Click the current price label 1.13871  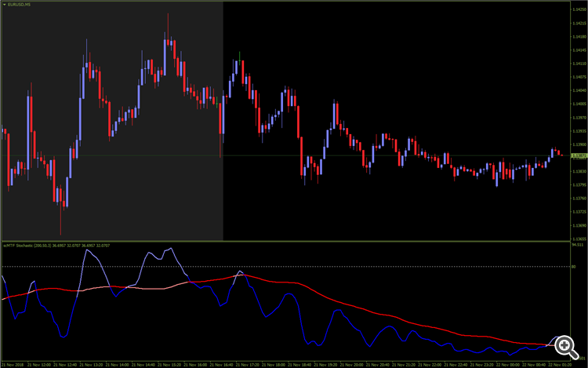[579, 155]
